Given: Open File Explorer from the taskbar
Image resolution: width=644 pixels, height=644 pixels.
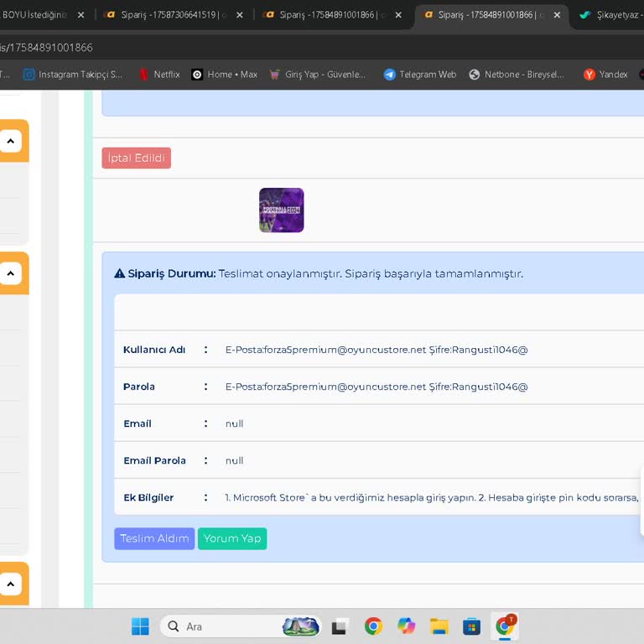Looking at the screenshot, I should (x=439, y=626).
